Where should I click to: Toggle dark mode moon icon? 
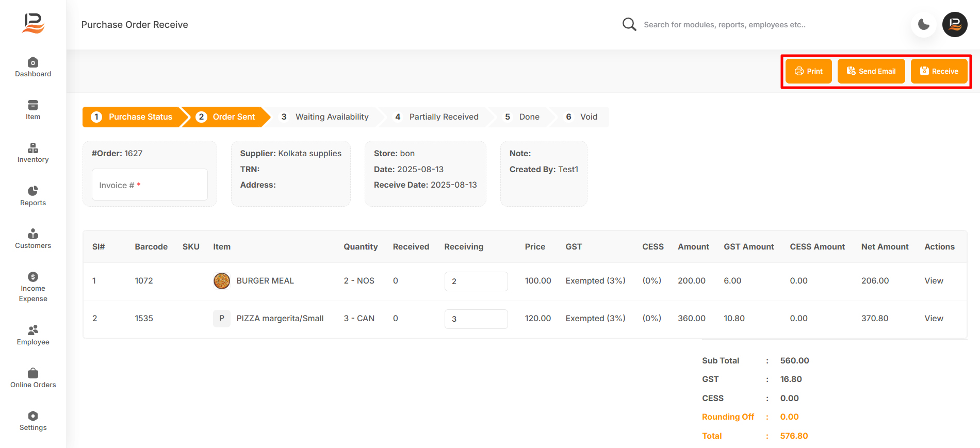coord(924,24)
